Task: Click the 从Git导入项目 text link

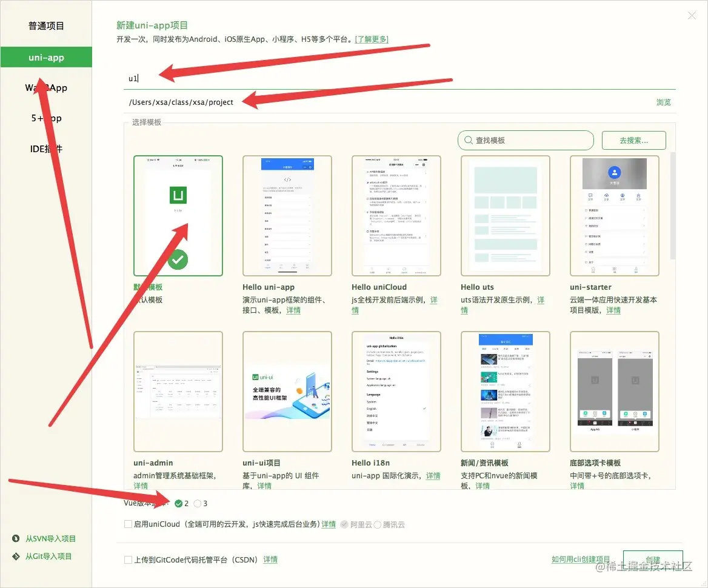Action: (x=48, y=556)
